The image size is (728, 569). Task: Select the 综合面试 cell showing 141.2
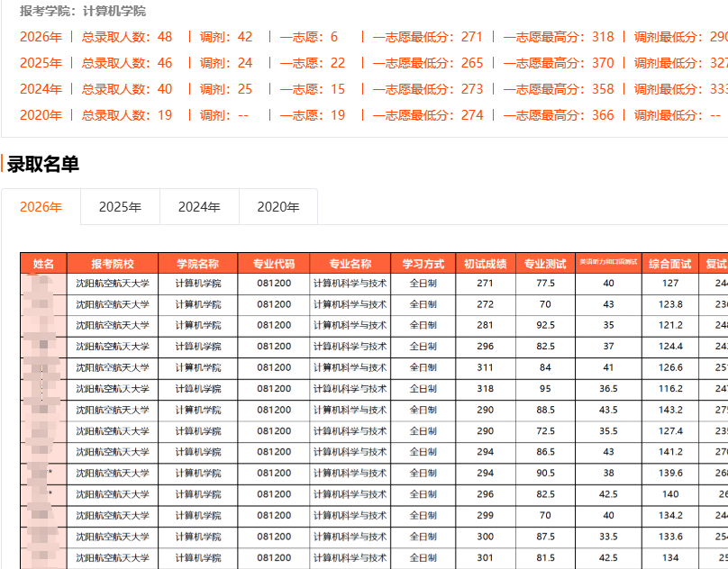tap(670, 452)
